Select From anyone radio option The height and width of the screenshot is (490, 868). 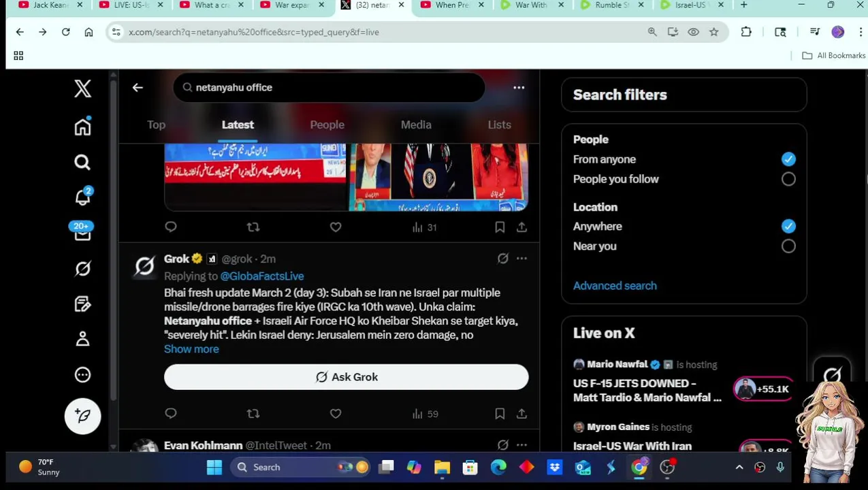(788, 159)
